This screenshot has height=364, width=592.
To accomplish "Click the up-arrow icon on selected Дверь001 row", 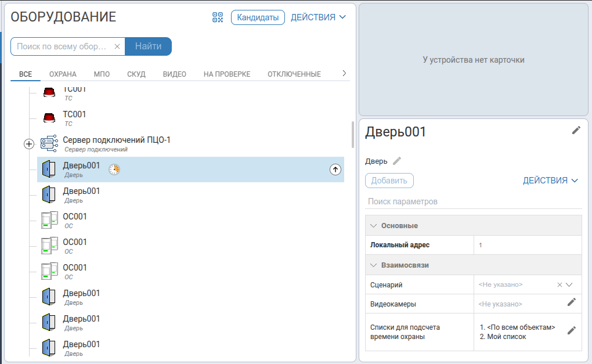I will (x=335, y=170).
